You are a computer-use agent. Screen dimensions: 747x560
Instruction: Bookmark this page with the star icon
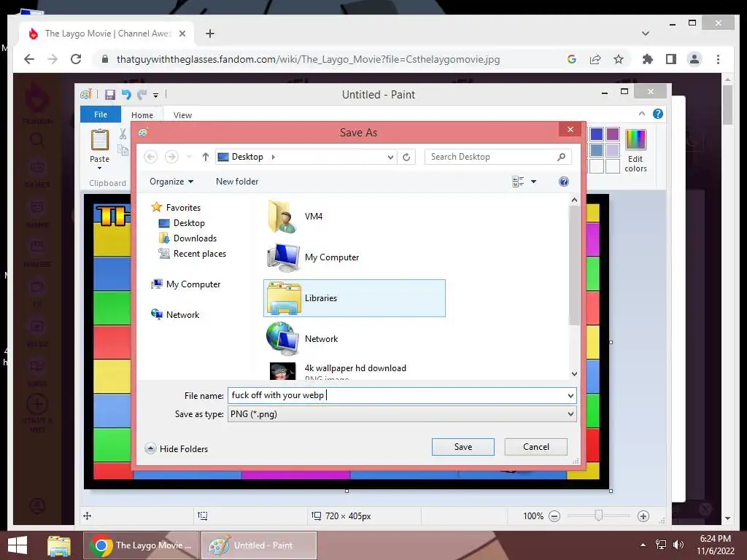(619, 59)
